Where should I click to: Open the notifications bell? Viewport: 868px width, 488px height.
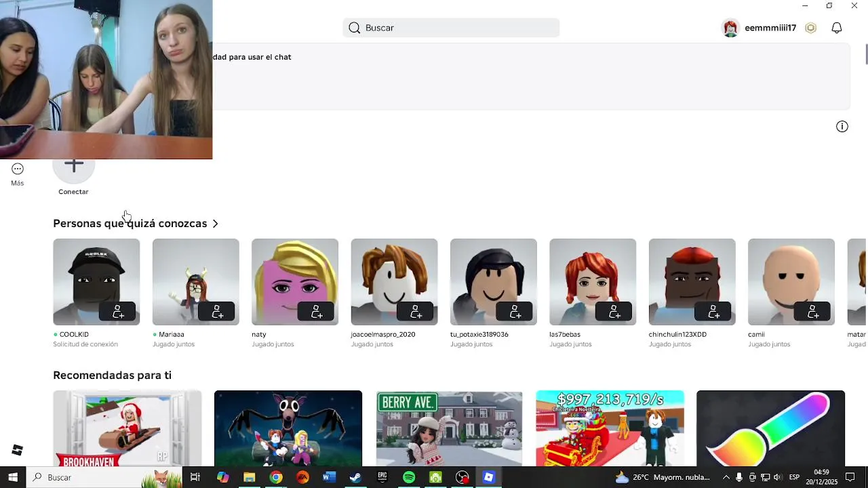pyautogui.click(x=837, y=28)
